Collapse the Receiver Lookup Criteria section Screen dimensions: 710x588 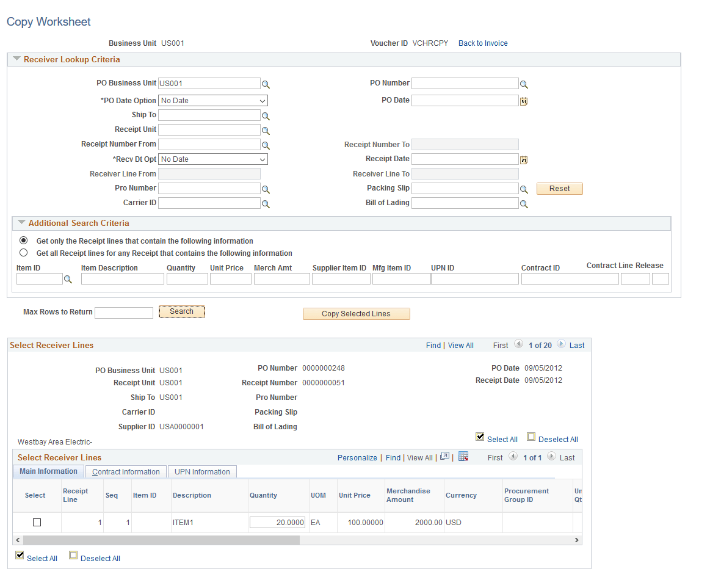pos(16,59)
